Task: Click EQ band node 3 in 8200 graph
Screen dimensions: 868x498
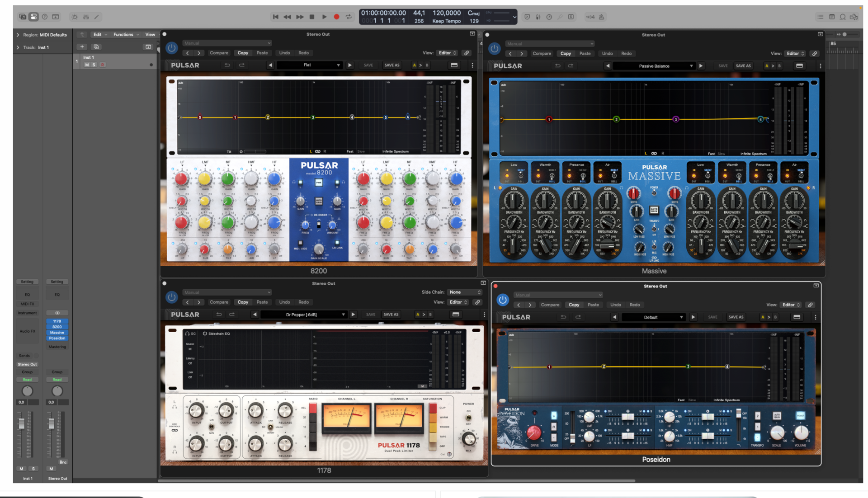Action: [313, 117]
